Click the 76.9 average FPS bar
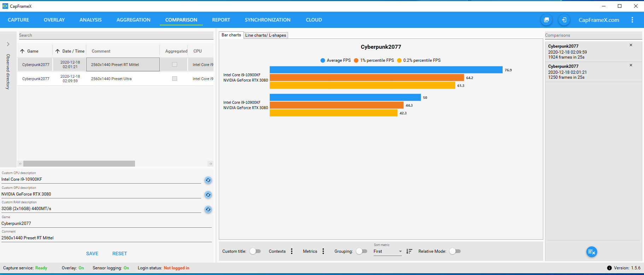The image size is (644, 275). point(386,70)
